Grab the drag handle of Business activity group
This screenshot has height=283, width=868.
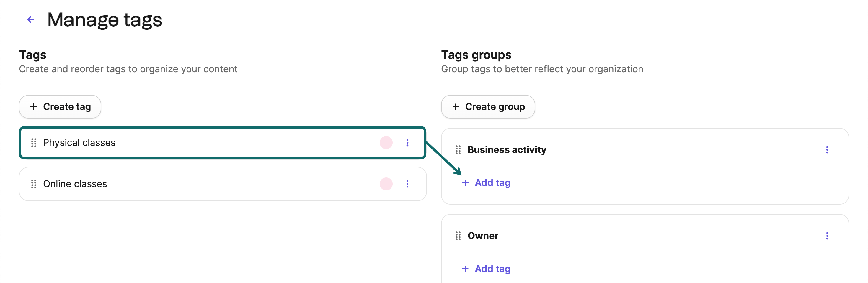pyautogui.click(x=458, y=150)
